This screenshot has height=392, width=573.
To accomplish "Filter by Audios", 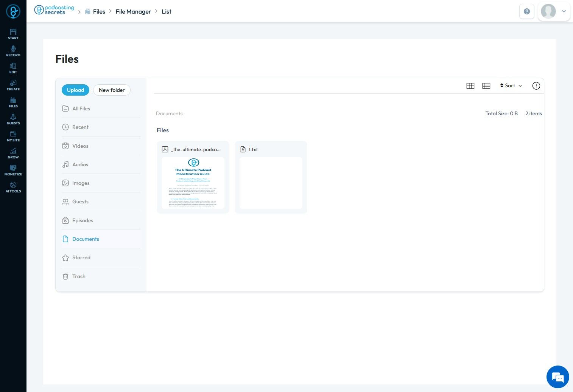I will click(101, 164).
